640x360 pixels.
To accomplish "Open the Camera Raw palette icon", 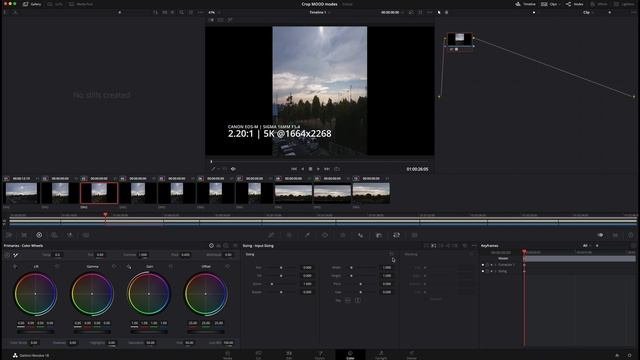I will point(9,235).
